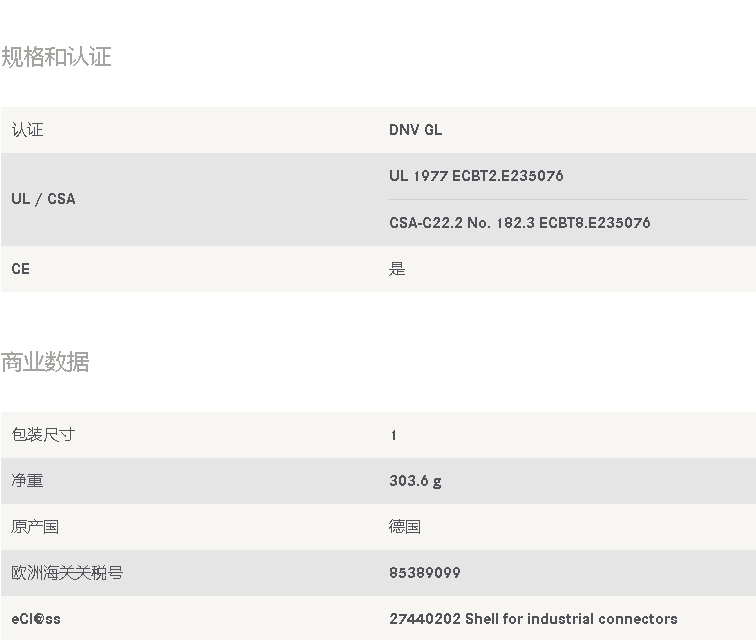Select the 是 value in the CE row
The width and height of the screenshot is (756, 640).
pos(397,269)
